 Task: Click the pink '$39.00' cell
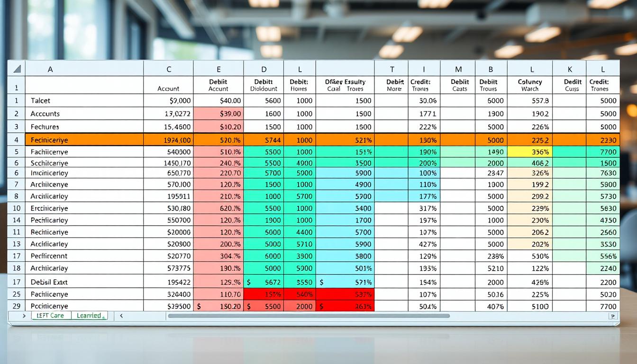pyautogui.click(x=218, y=114)
